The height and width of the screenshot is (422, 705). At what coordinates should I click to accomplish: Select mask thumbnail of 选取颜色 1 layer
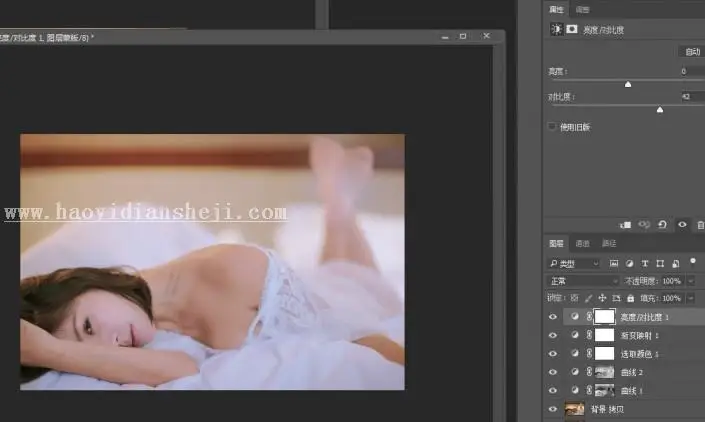click(x=604, y=354)
